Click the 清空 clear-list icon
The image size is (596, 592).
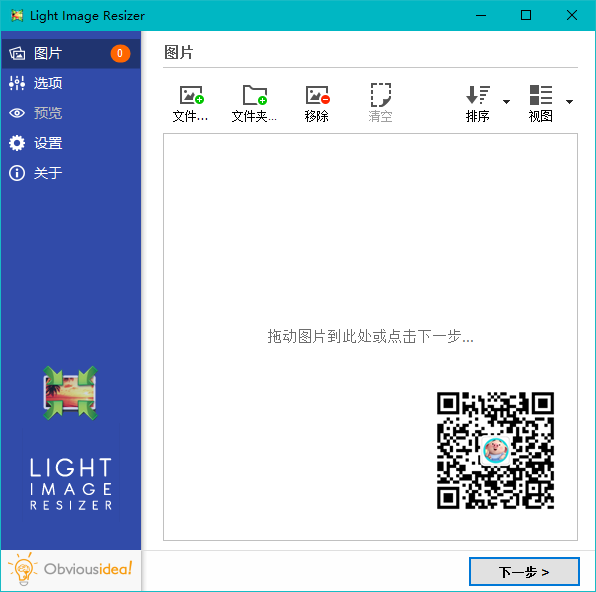click(x=380, y=95)
